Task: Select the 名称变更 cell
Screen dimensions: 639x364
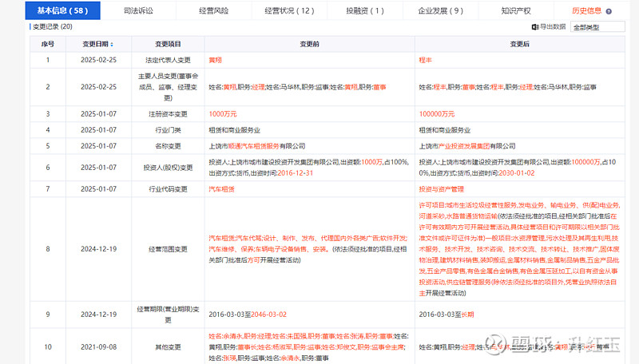Action: click(x=168, y=146)
